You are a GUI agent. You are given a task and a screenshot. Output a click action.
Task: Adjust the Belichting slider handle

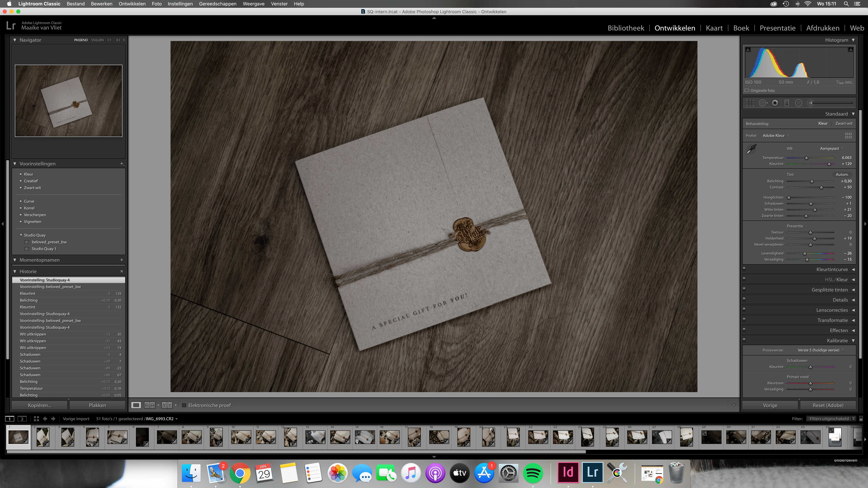click(x=812, y=181)
